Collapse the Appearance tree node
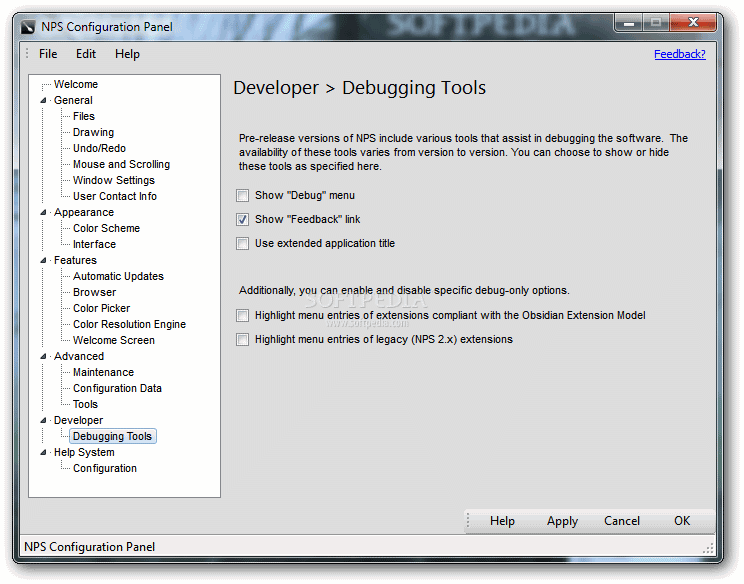The image size is (744, 584). [43, 213]
